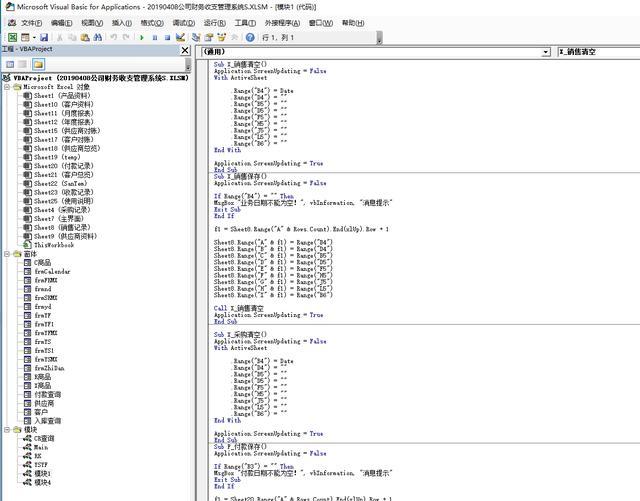The height and width of the screenshot is (501, 640).
Task: Collapse the 窗体 forms folder
Action: [x=9, y=254]
